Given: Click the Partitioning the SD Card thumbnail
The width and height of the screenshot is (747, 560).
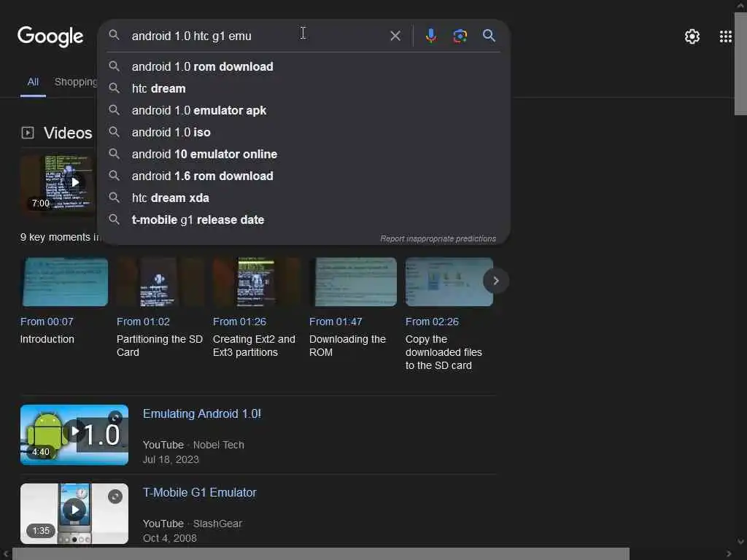Looking at the screenshot, I should [x=160, y=282].
